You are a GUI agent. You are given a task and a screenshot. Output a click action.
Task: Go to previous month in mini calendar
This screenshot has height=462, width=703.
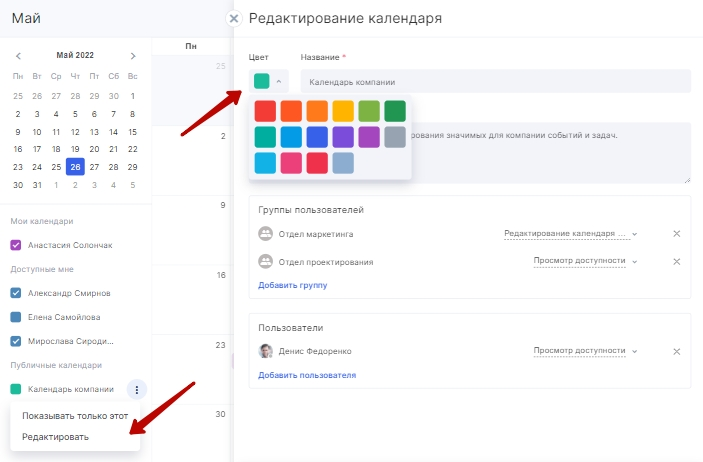(17, 56)
